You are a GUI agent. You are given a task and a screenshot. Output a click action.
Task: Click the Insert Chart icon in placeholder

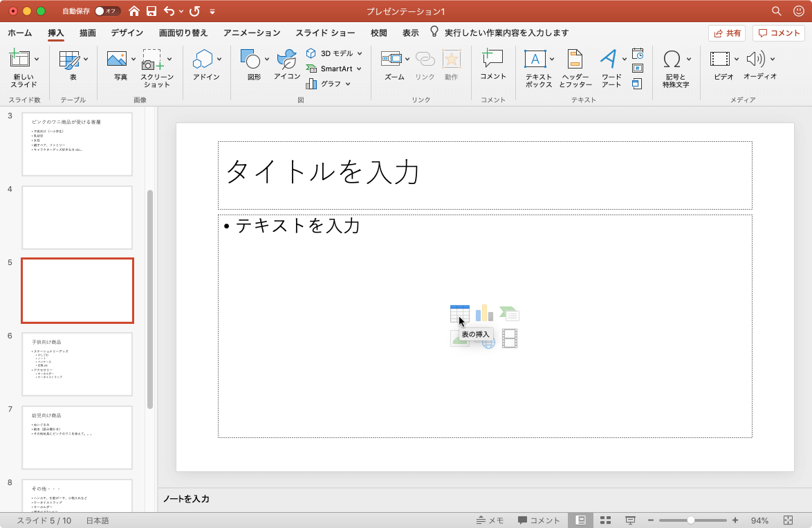pos(484,313)
